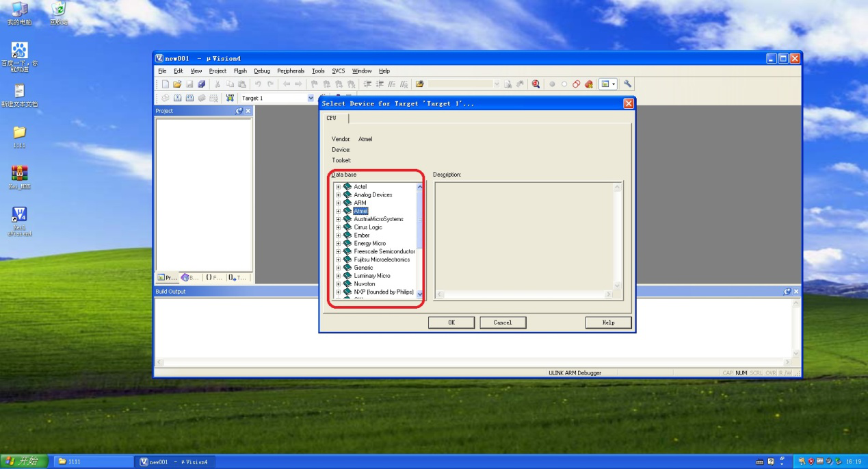Open the Debug menu
868x469 pixels.
coord(262,71)
